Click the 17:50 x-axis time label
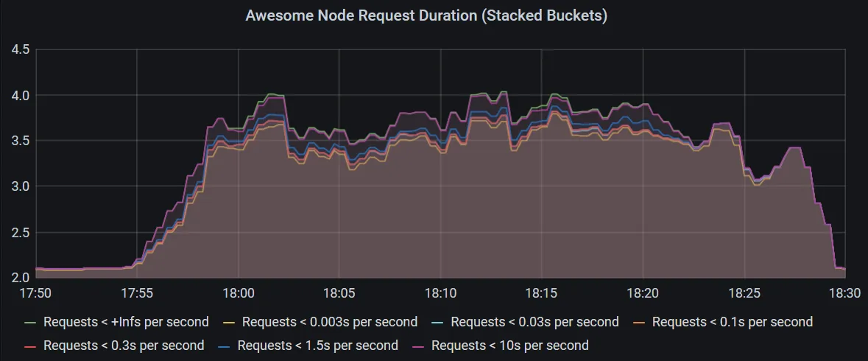868x361 pixels. [x=35, y=293]
